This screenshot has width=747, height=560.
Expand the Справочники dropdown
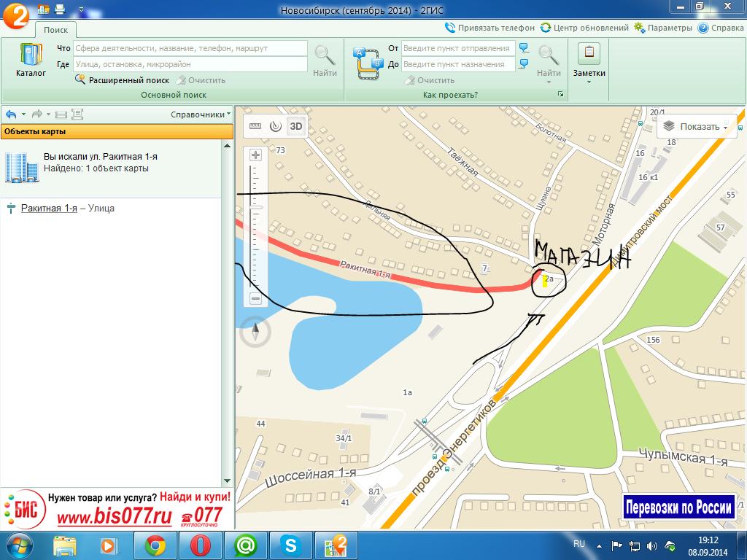(201, 114)
